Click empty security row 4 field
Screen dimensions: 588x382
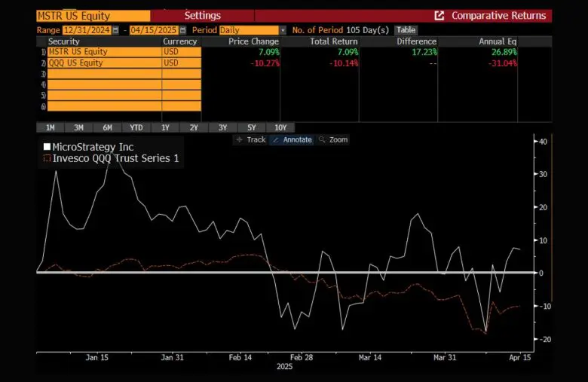point(105,84)
